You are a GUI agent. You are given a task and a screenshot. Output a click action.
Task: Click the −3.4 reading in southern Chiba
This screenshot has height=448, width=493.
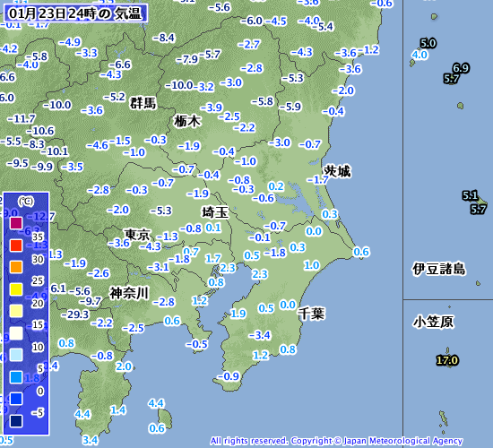point(260,335)
